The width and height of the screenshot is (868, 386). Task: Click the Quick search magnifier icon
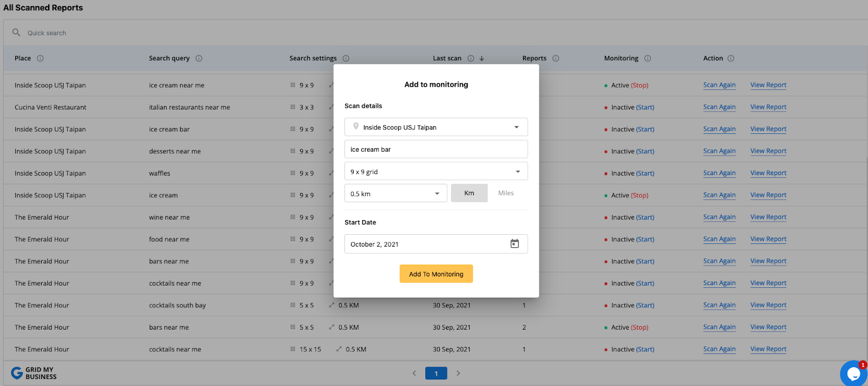[16, 33]
